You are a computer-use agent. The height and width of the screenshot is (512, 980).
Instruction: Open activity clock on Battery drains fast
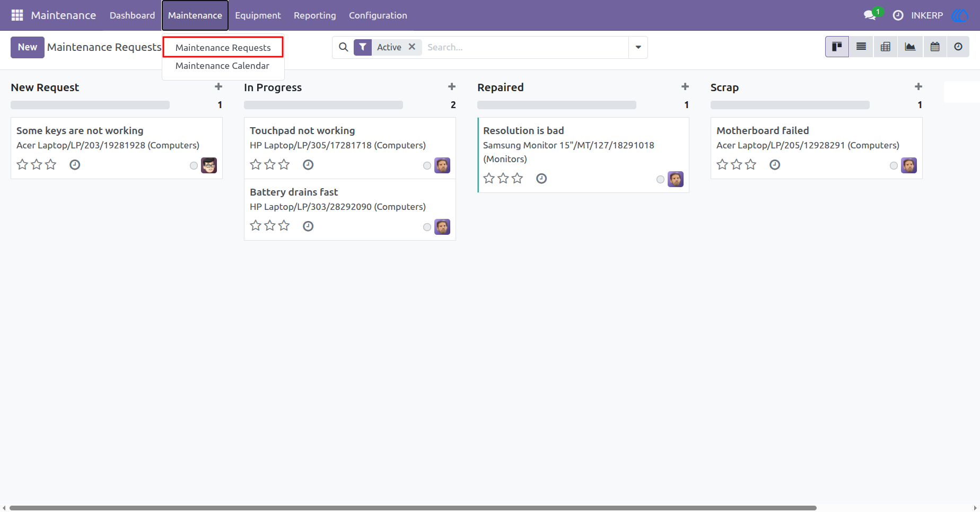(x=308, y=226)
